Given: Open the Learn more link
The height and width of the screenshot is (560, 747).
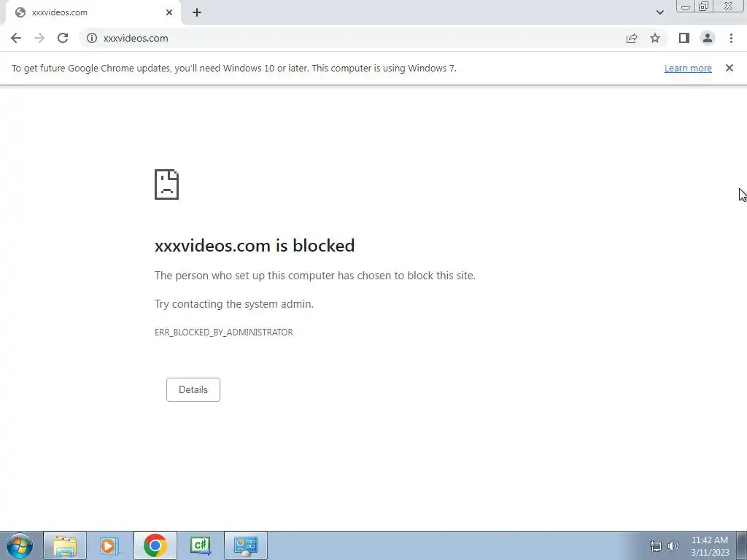Looking at the screenshot, I should point(688,68).
